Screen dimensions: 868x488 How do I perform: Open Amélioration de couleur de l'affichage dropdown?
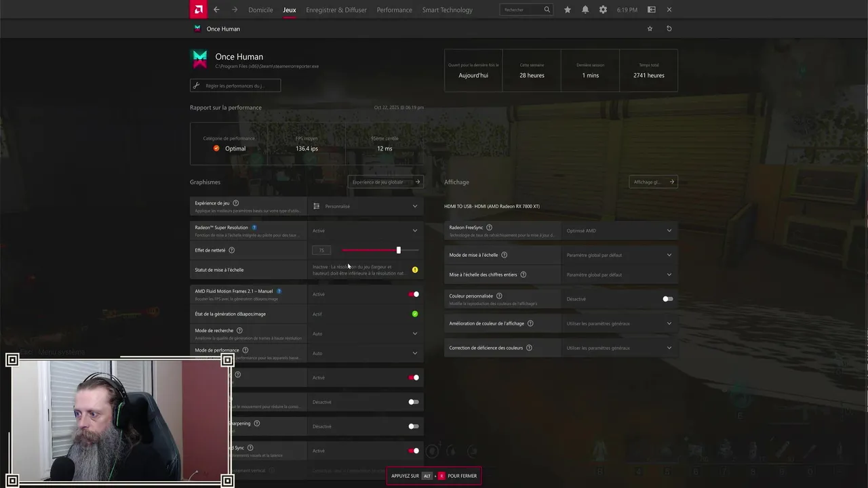pyautogui.click(x=620, y=323)
